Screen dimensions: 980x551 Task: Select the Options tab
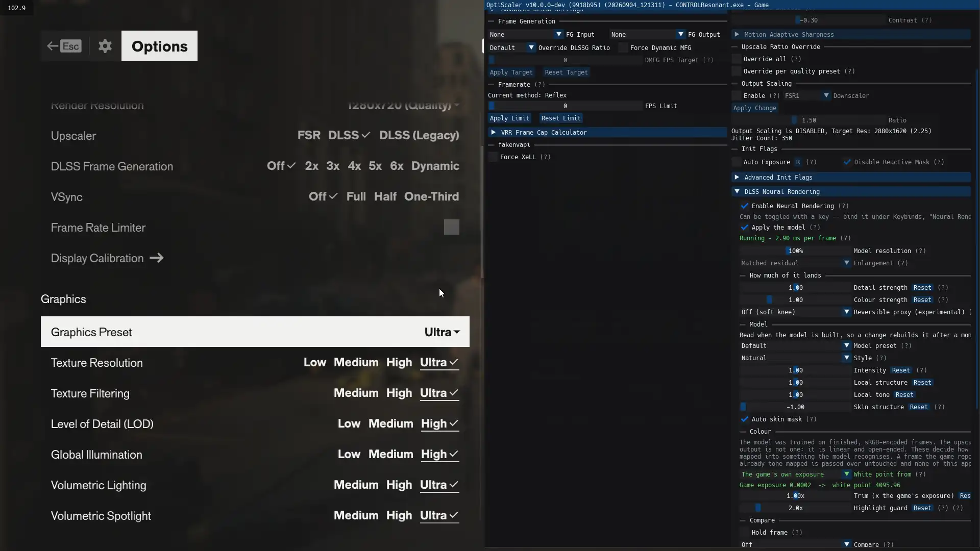(x=159, y=46)
